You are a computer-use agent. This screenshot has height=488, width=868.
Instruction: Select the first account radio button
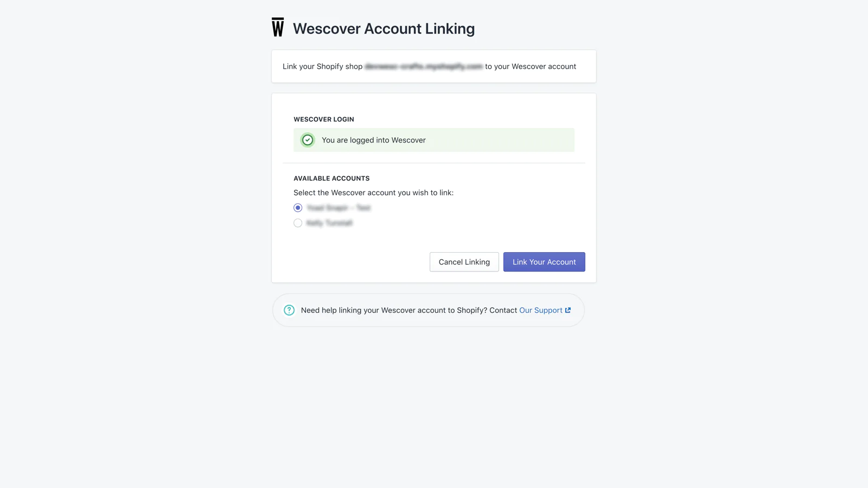click(298, 208)
